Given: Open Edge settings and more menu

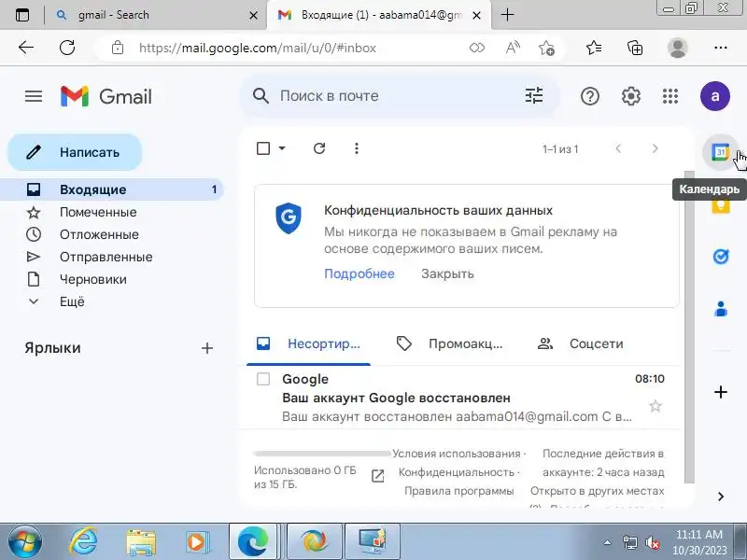Looking at the screenshot, I should click(x=720, y=48).
